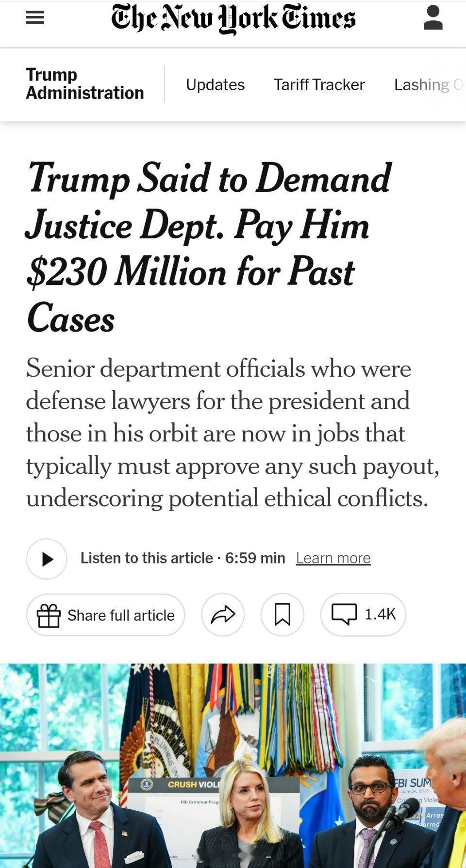Play the article audio
The image size is (466, 868).
click(47, 559)
